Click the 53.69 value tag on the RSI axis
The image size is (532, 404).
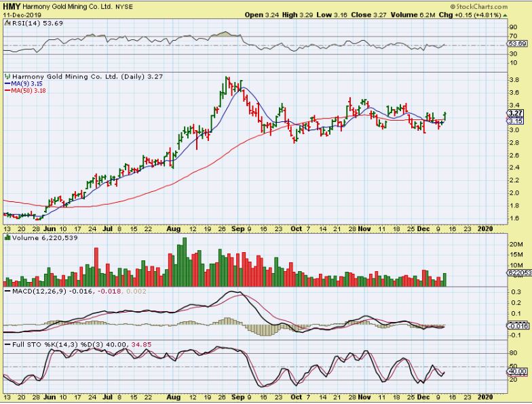(x=518, y=43)
